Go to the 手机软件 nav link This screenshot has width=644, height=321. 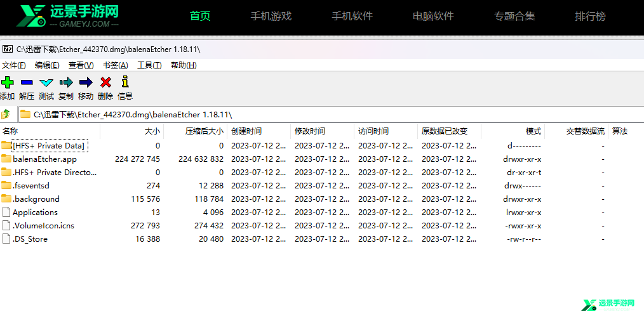point(352,16)
